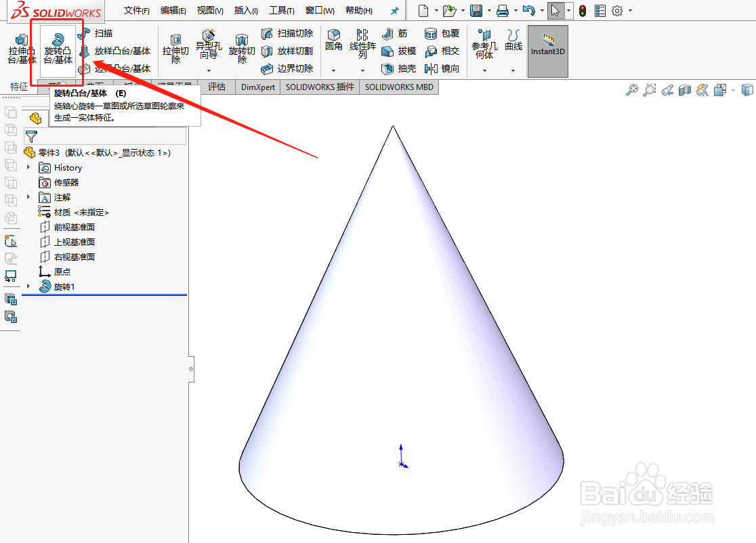Image resolution: width=756 pixels, height=543 pixels.
Task: Choose the Shell (抽壳) feature
Action: tap(399, 69)
